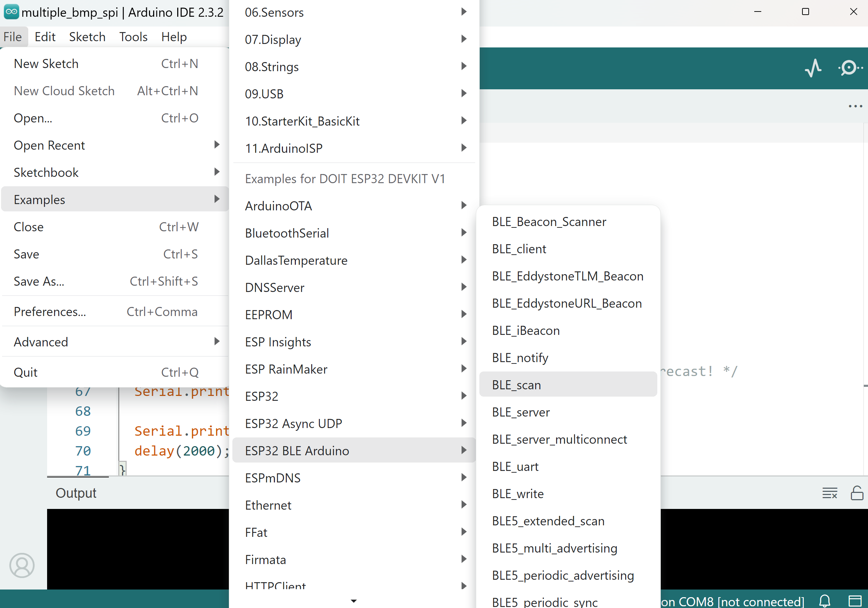
Task: Open BLE_EddystoneURL_Beacon example
Action: (568, 303)
